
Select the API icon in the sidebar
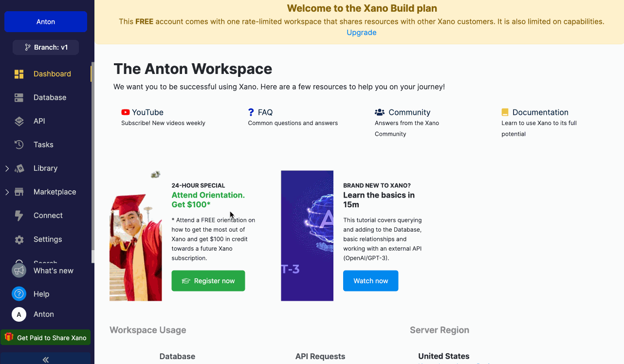coord(19,121)
